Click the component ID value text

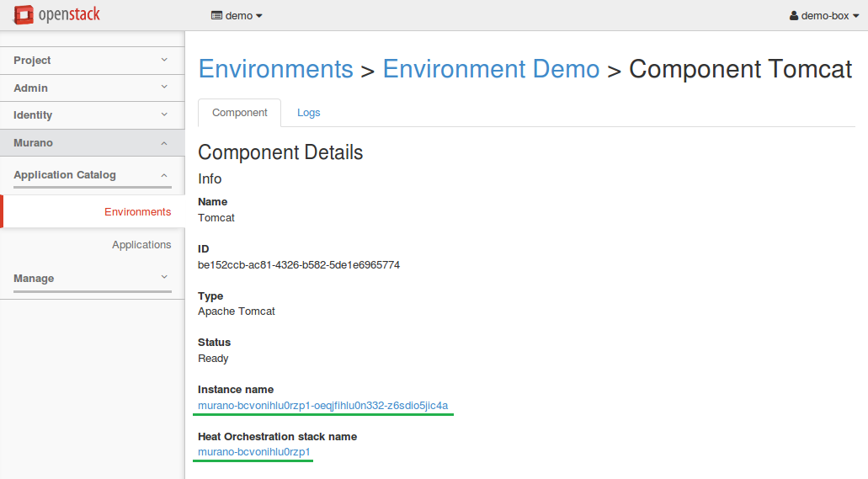(x=298, y=265)
